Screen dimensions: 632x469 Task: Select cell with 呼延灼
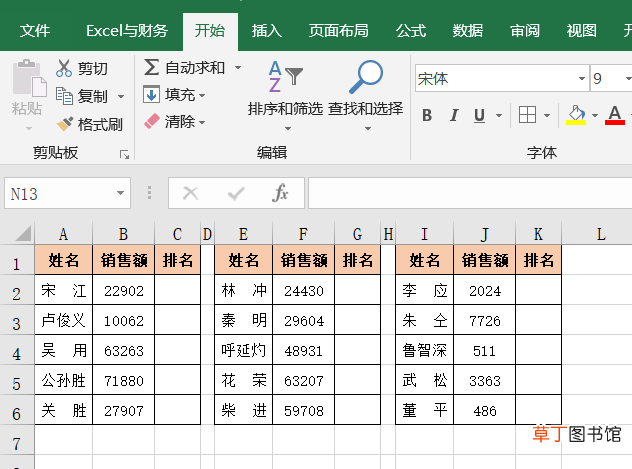coord(243,350)
